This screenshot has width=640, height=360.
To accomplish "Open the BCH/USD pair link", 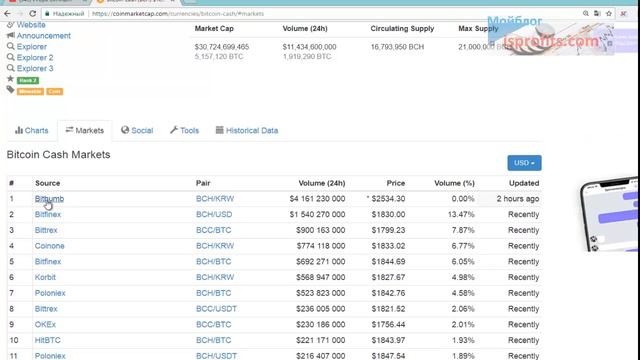I will point(214,215).
